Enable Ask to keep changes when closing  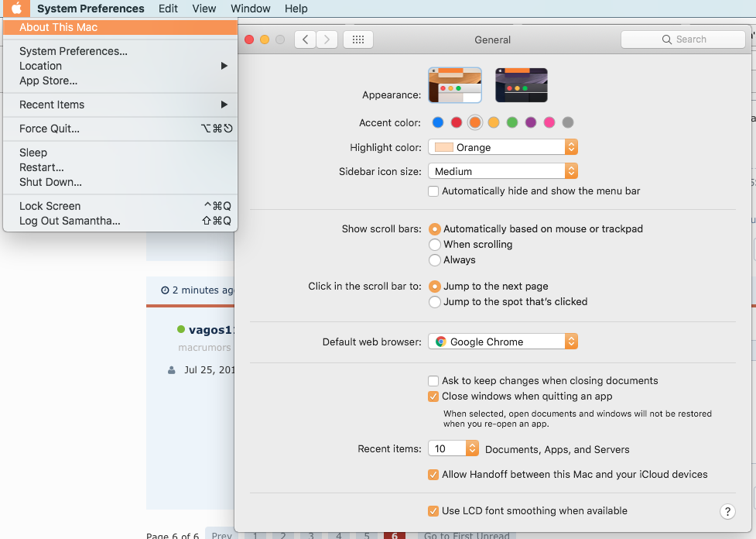433,381
